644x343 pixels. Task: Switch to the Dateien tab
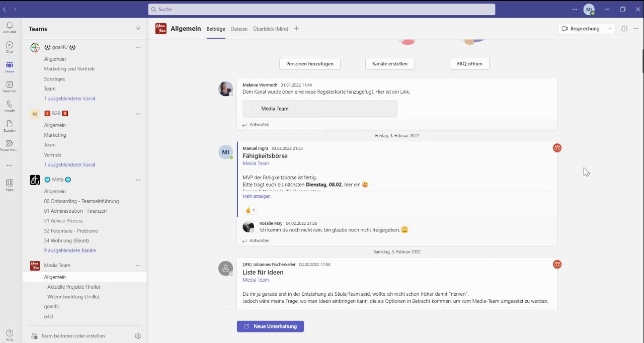[x=239, y=29]
